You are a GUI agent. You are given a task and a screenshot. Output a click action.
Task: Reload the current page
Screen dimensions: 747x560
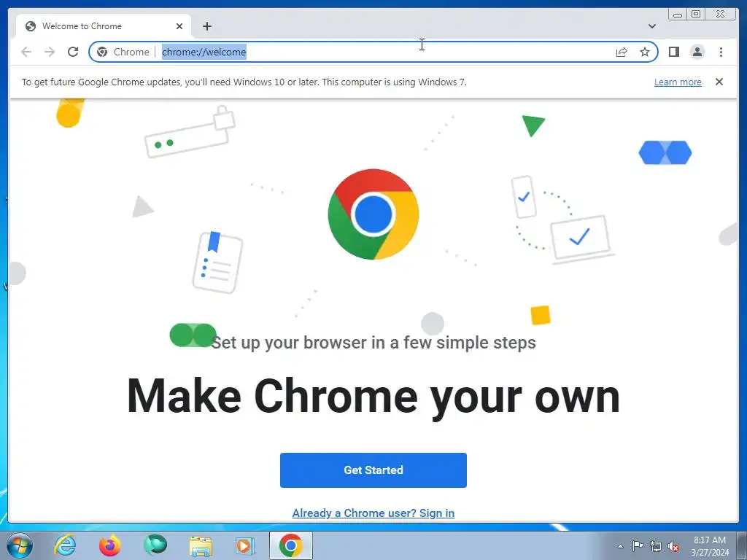pyautogui.click(x=73, y=52)
